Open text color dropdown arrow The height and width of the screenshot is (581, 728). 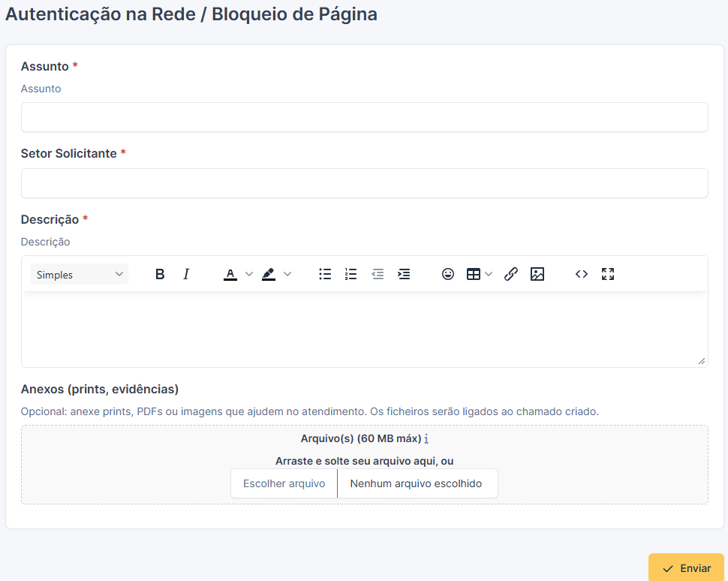[249, 274]
